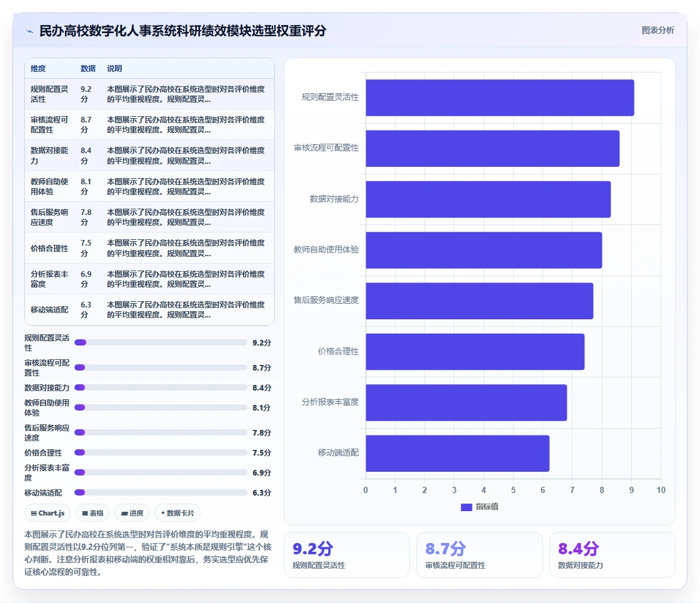
Task: Click the 教师自助使用体验 progress bar
Action: pyautogui.click(x=161, y=407)
